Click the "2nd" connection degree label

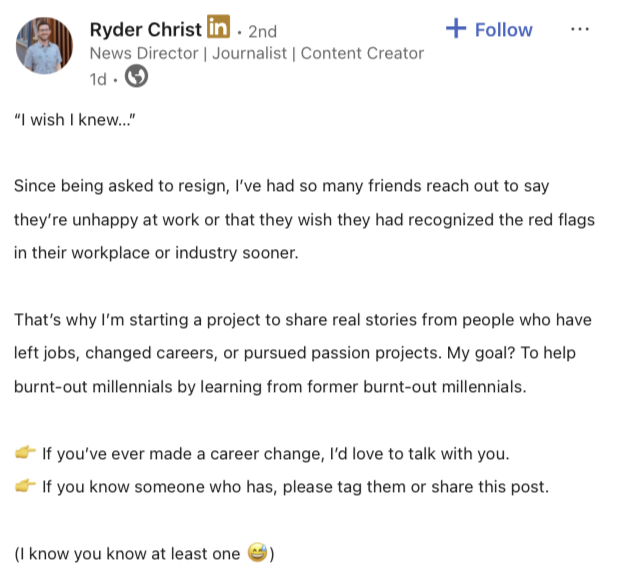262,31
